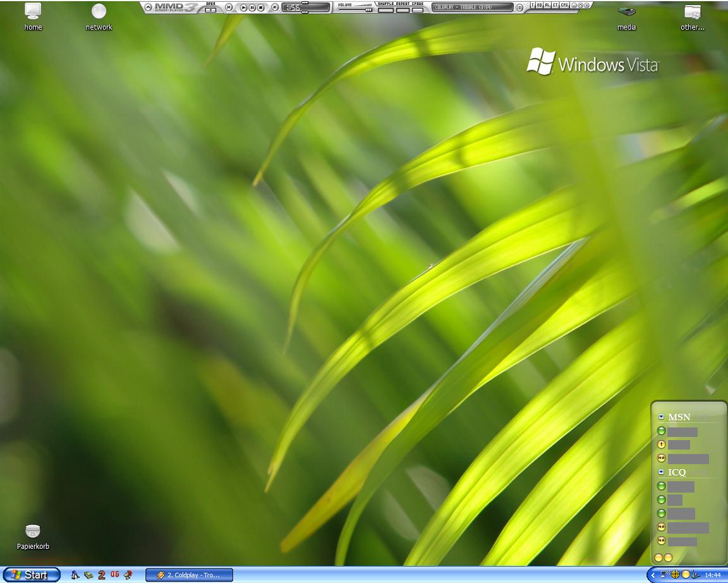Click the Start button
Viewport: 728px width, 583px height.
[x=32, y=575]
